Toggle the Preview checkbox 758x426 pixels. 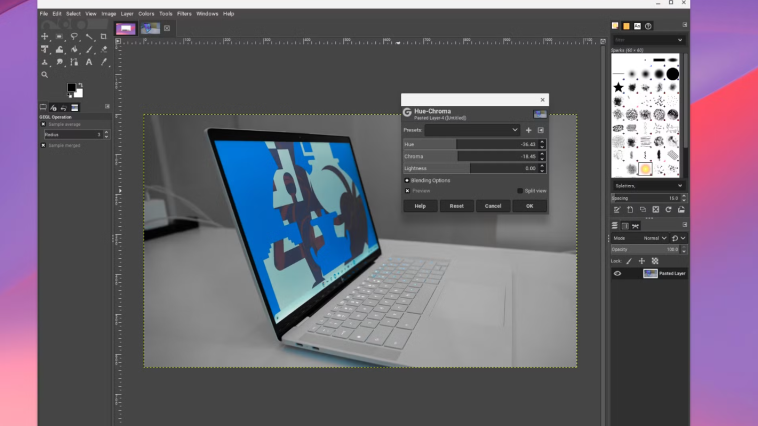[x=407, y=191]
